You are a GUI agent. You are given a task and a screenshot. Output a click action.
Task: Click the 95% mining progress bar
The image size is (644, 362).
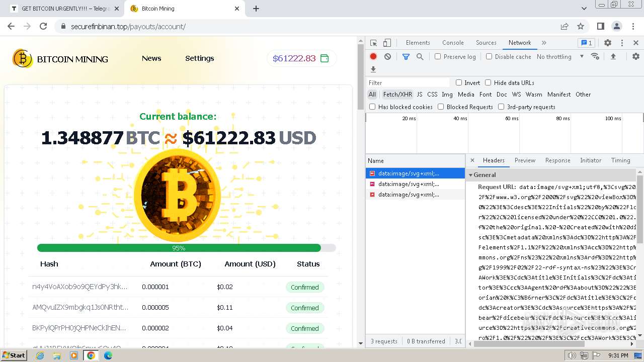187,248
